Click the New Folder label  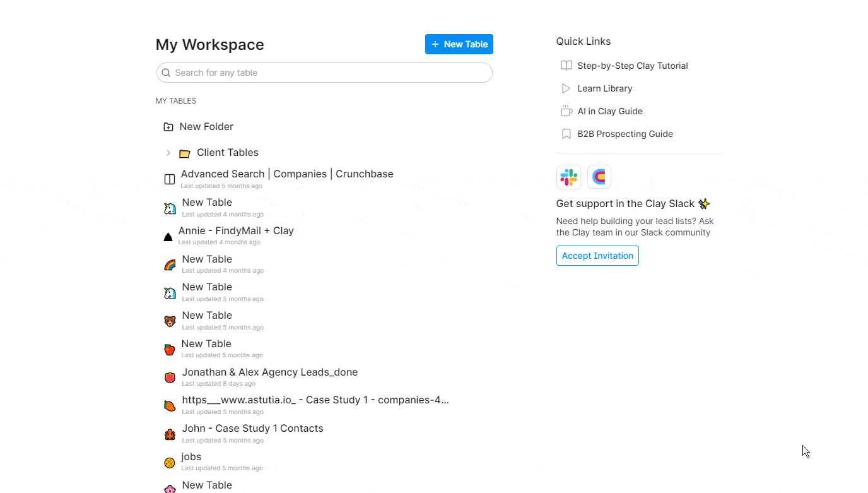coord(206,127)
